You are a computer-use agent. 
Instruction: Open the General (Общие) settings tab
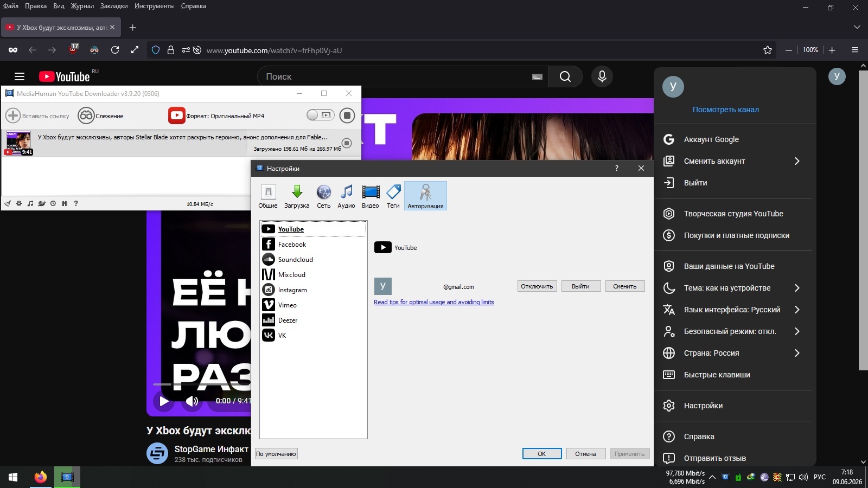(268, 196)
